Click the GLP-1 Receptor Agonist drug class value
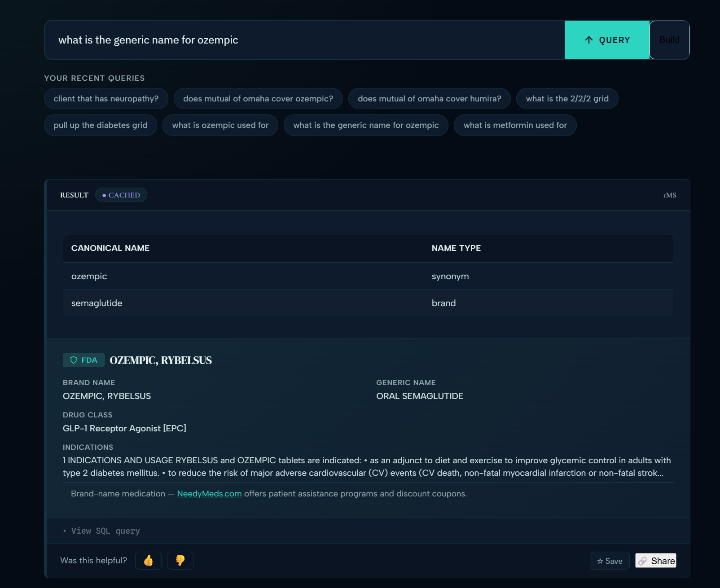 [124, 428]
